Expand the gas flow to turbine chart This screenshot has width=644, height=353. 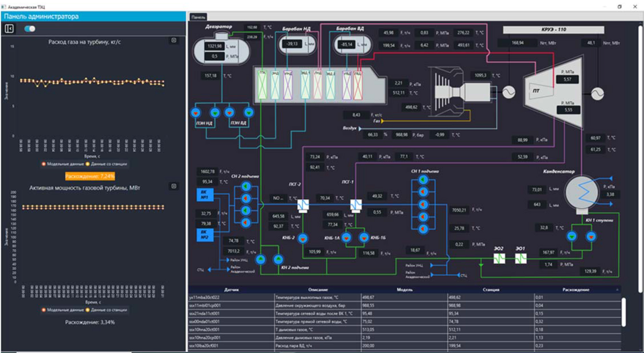[174, 40]
